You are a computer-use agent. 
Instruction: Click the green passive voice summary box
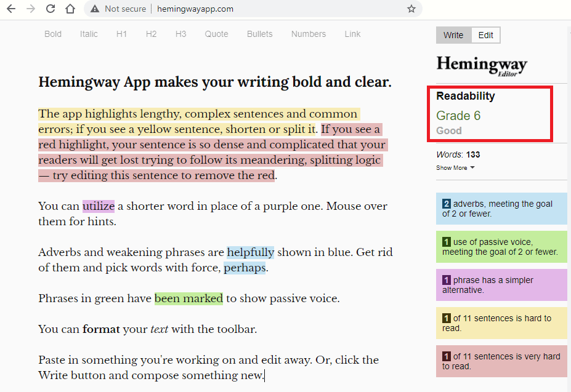tap(501, 247)
